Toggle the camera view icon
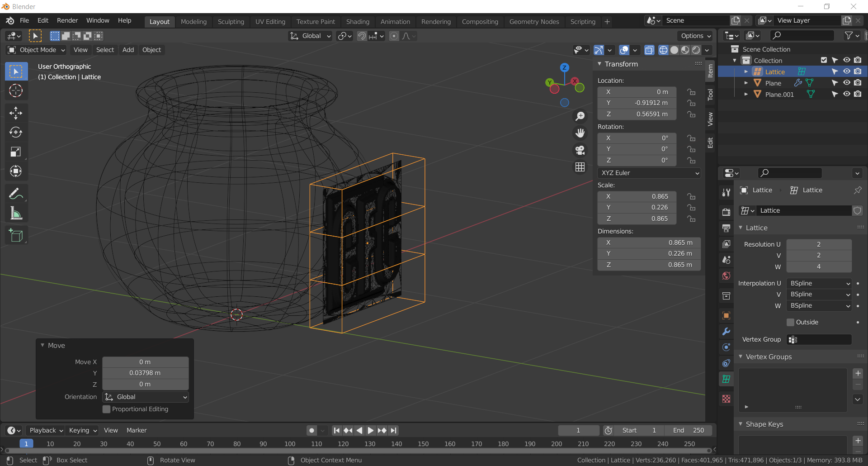Screen dimensions: 868x466 tap(580, 150)
